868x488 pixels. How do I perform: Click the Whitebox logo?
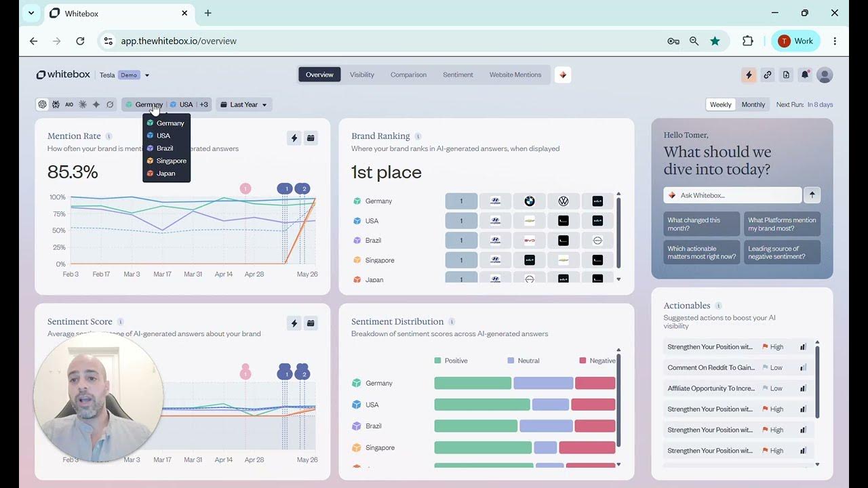tap(63, 75)
